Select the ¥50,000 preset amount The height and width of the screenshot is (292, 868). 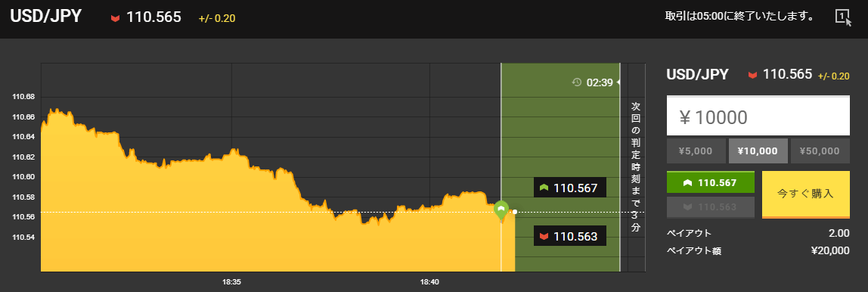tap(820, 151)
